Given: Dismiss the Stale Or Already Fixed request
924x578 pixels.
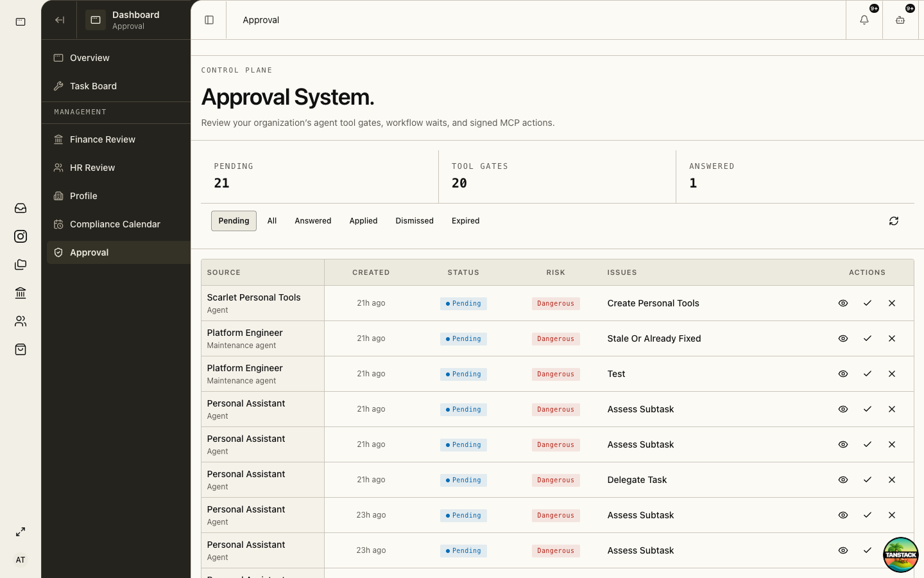Looking at the screenshot, I should [892, 338].
